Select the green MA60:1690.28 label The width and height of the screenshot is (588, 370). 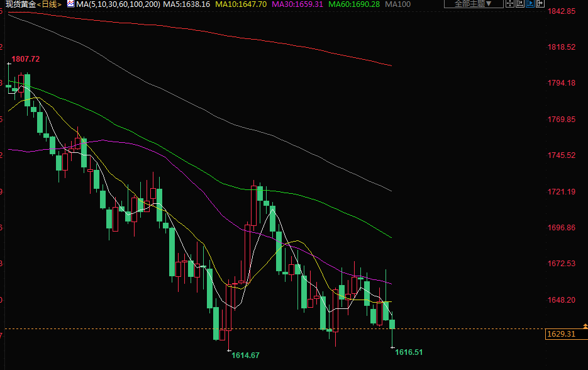[x=353, y=4]
